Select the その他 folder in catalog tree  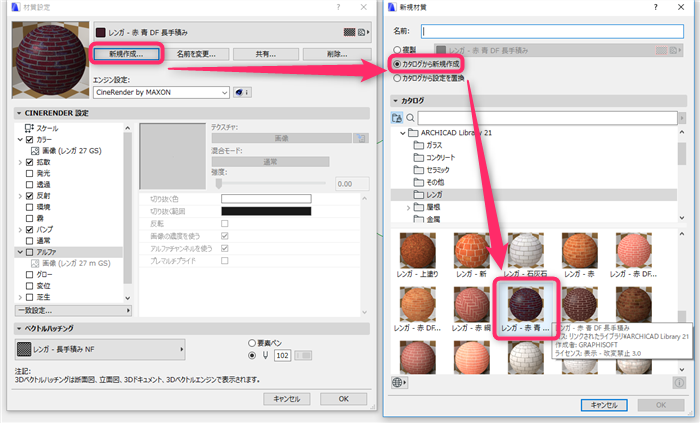pos(429,182)
